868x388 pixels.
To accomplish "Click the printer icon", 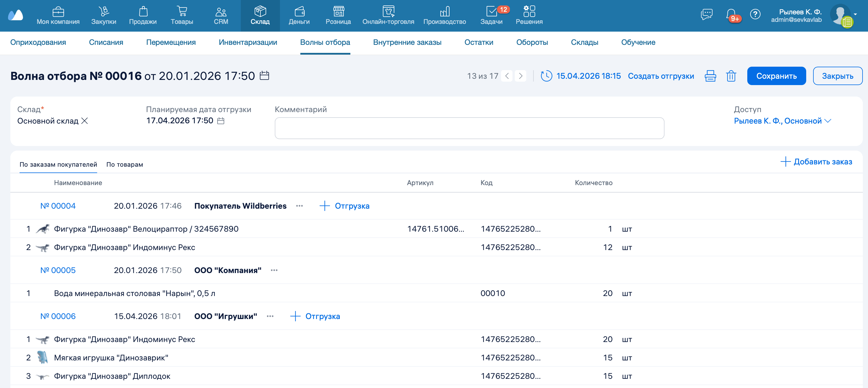I will click(x=710, y=76).
